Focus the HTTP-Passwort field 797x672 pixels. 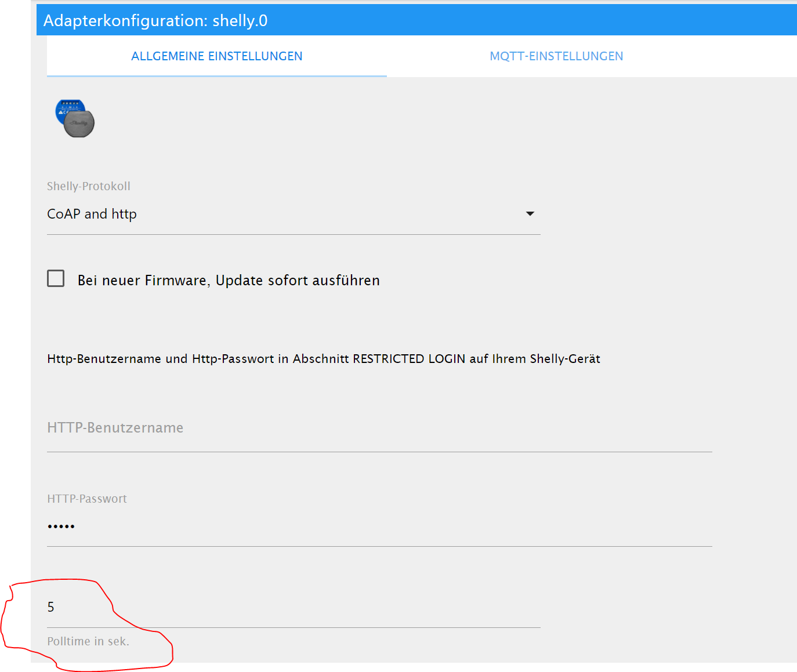click(379, 526)
